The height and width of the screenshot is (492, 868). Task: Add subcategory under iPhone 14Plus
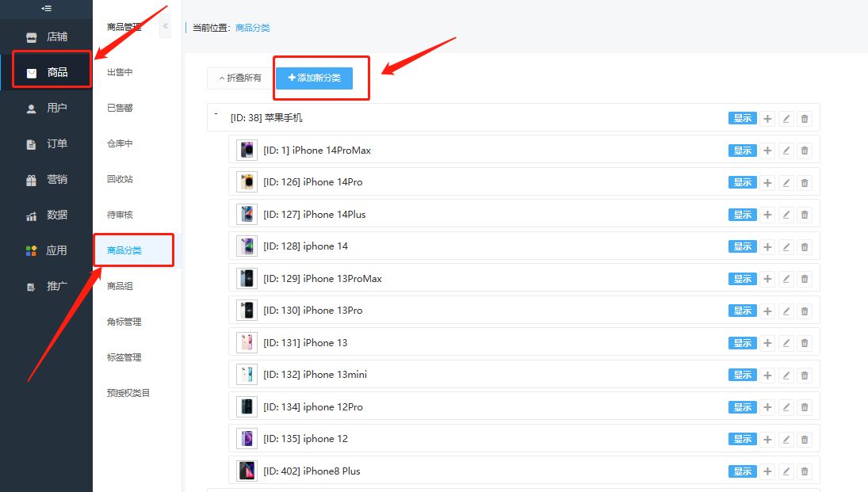click(767, 215)
